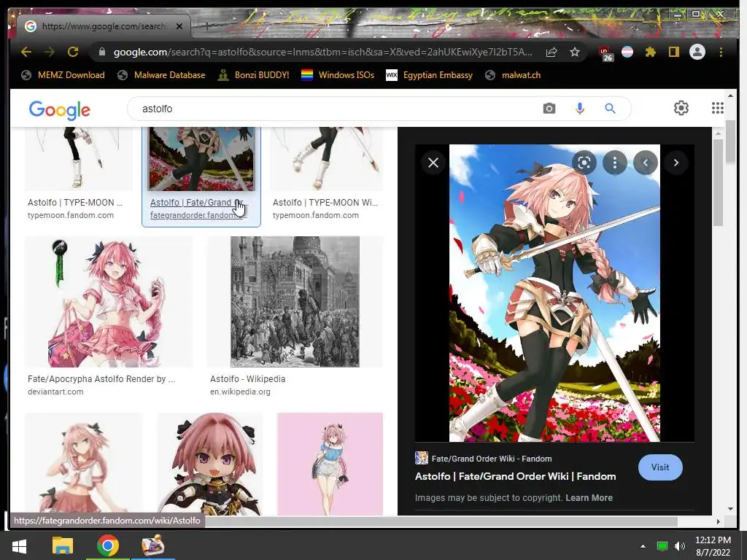Screen dimensions: 747x560
Task: Open the Google apps grid
Action: pyautogui.click(x=718, y=108)
